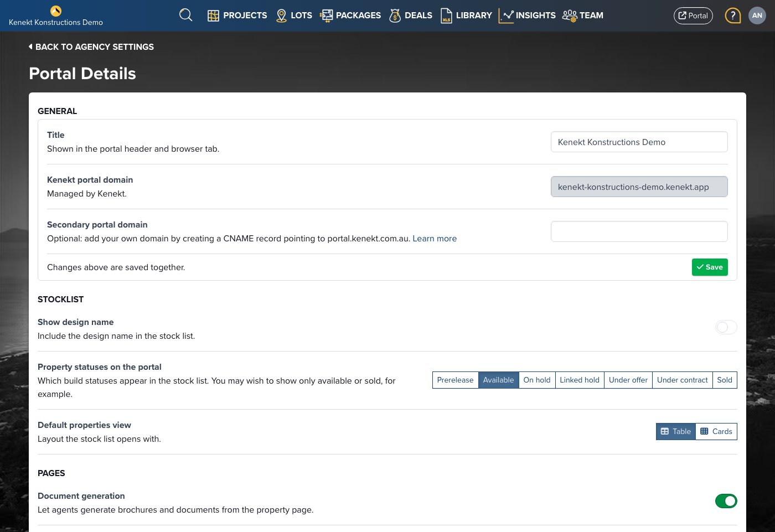Toggle the Under offer status
Image resolution: width=775 pixels, height=532 pixels.
pos(628,380)
